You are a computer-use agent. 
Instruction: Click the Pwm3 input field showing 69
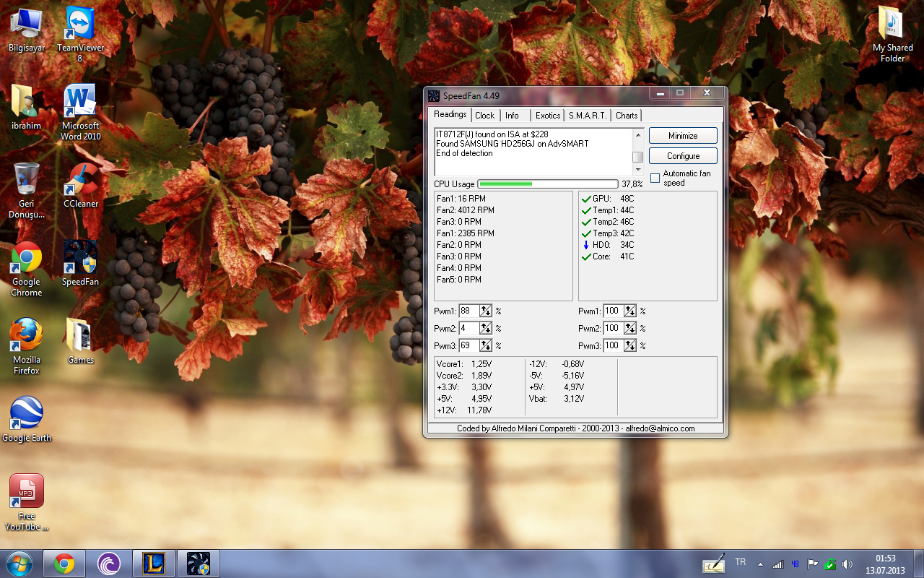[468, 345]
